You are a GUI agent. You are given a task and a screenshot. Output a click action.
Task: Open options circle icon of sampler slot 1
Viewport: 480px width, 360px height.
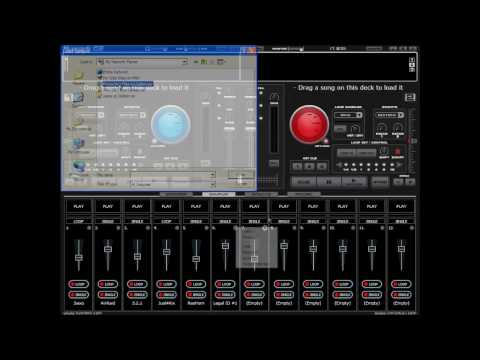coord(89,228)
